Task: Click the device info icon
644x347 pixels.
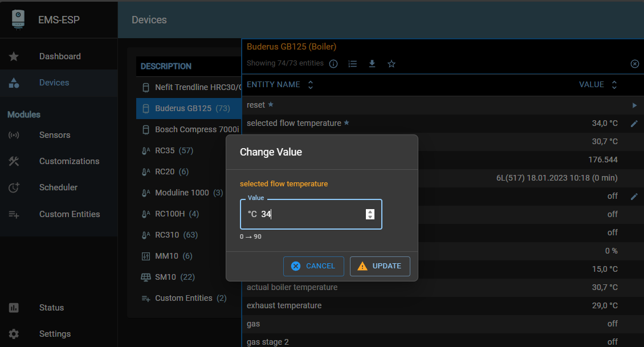Action: coord(334,64)
